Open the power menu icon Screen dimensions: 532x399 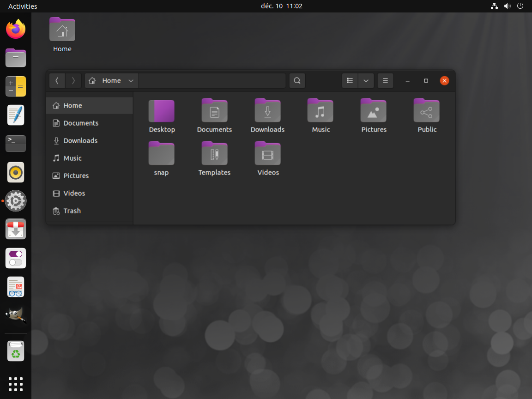520,6
